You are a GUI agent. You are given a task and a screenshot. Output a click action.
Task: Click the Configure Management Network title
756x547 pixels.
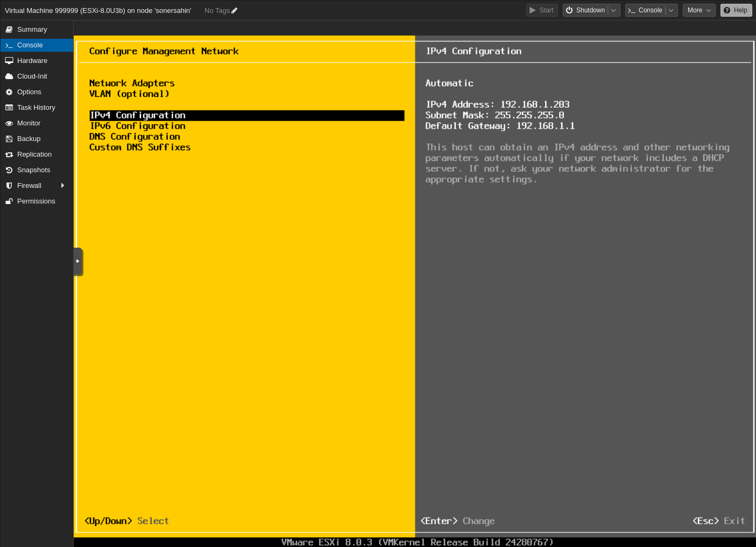pos(164,51)
